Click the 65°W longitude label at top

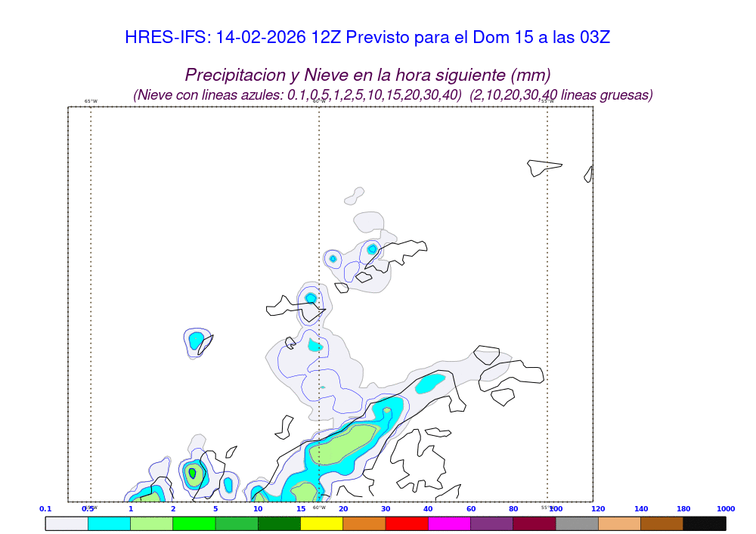click(x=91, y=101)
